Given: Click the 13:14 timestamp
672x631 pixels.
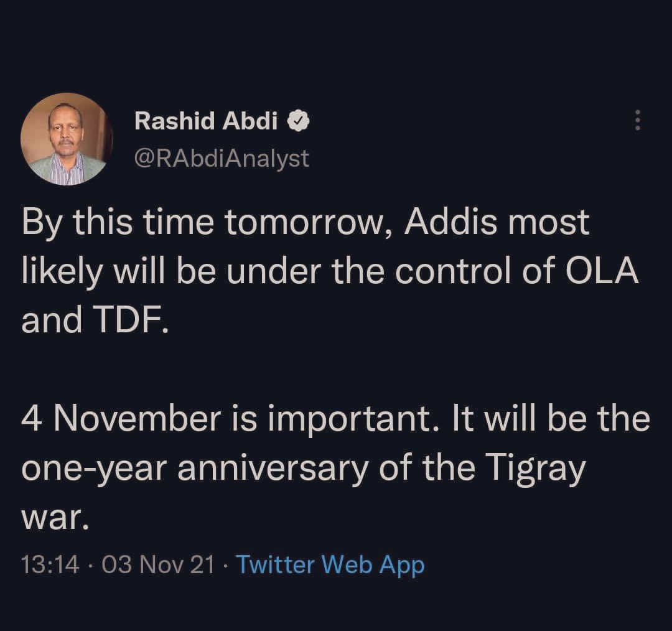Looking at the screenshot, I should (50, 565).
